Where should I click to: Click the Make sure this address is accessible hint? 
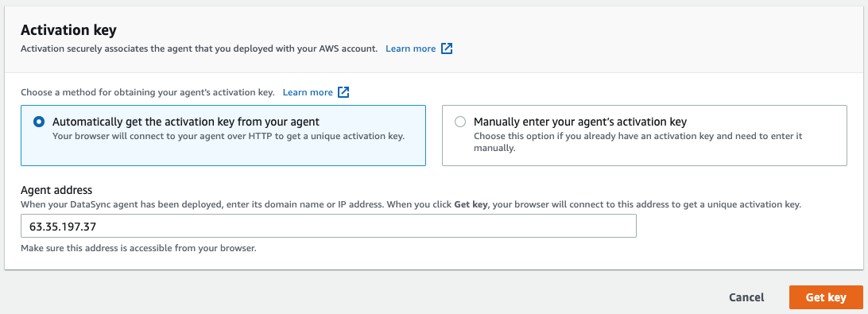click(138, 248)
